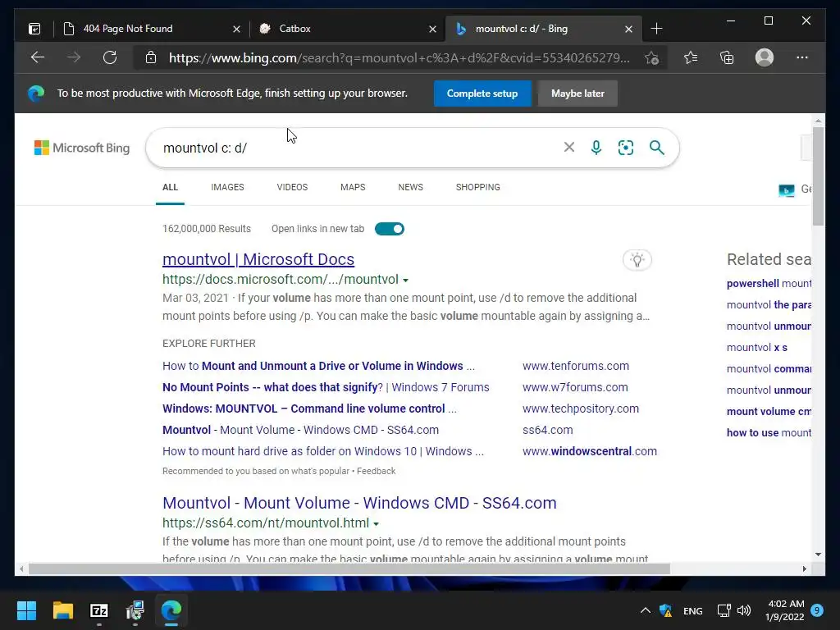Open the tab actions menu icon
The height and width of the screenshot is (630, 840).
click(x=34, y=29)
